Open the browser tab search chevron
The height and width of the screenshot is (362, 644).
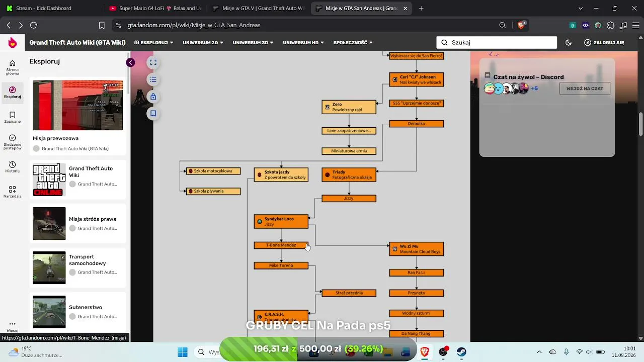[581, 8]
